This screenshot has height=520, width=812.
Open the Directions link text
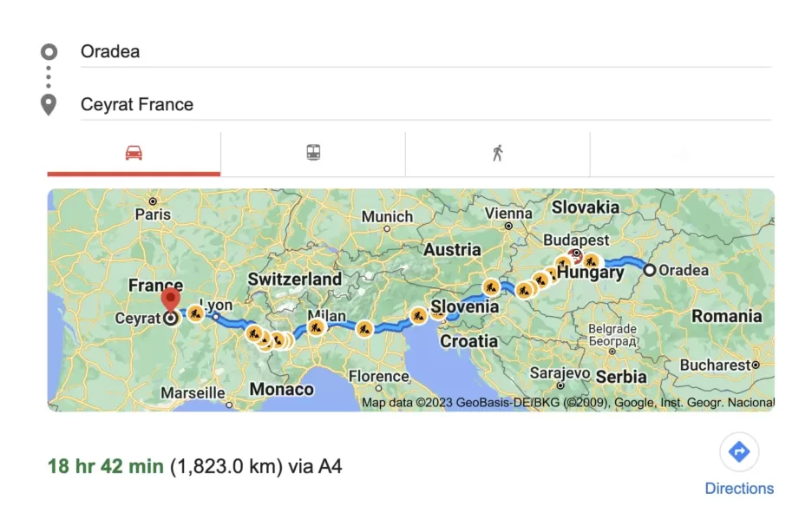pyautogui.click(x=739, y=489)
